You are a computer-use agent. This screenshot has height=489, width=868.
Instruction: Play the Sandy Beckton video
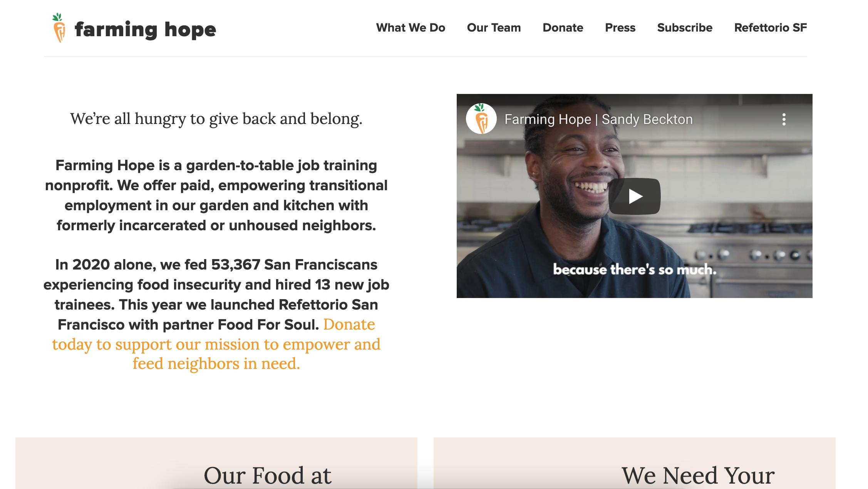click(x=634, y=196)
